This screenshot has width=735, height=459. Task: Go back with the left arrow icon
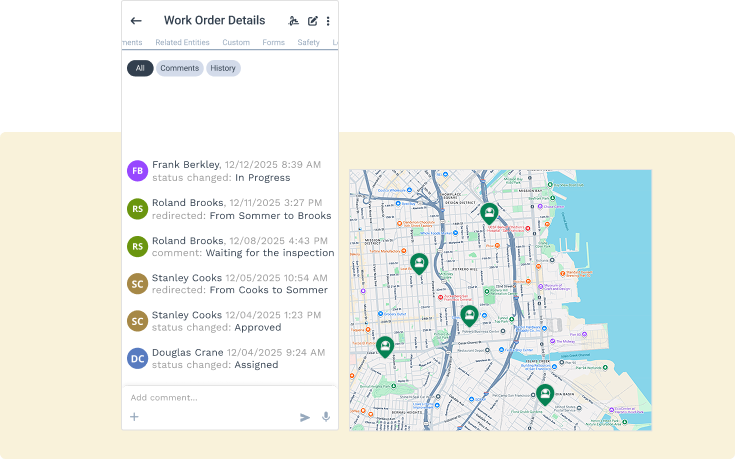136,21
